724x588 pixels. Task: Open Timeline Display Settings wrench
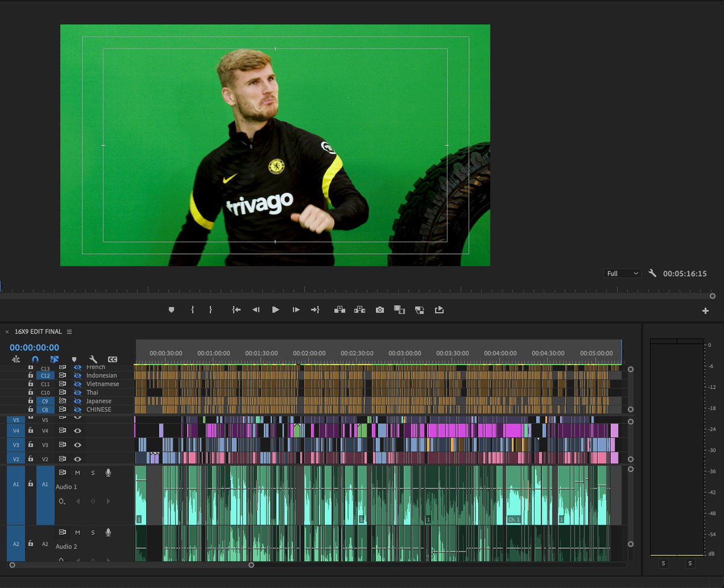[x=93, y=359]
